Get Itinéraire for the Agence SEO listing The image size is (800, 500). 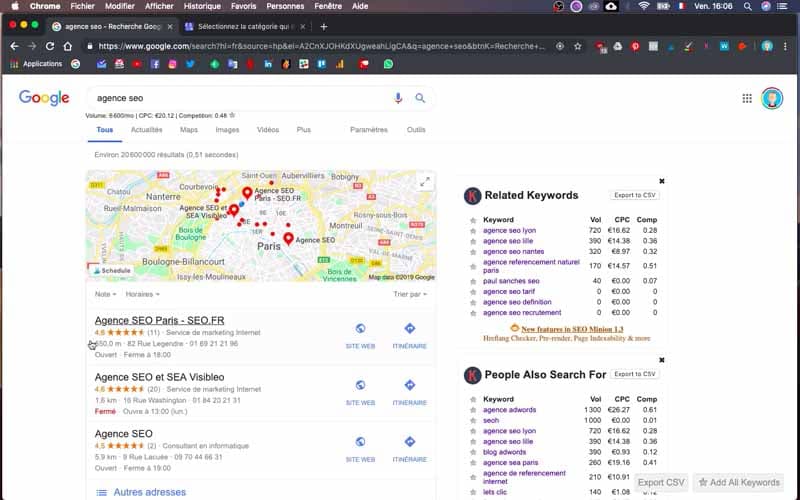click(409, 449)
